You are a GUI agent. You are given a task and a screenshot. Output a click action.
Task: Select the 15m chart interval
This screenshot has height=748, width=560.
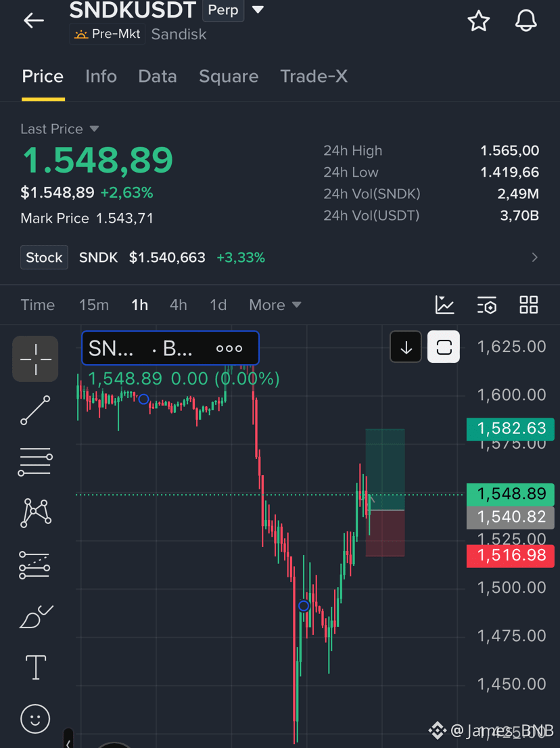pyautogui.click(x=94, y=305)
